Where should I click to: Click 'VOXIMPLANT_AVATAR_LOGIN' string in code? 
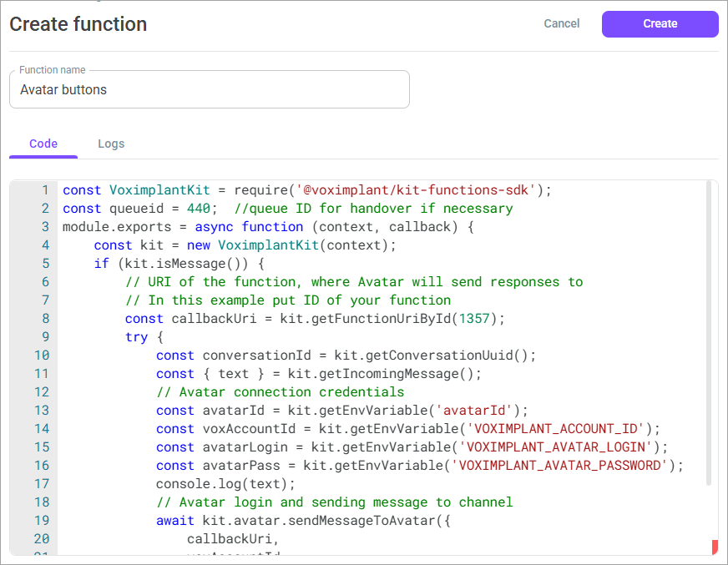click(556, 446)
